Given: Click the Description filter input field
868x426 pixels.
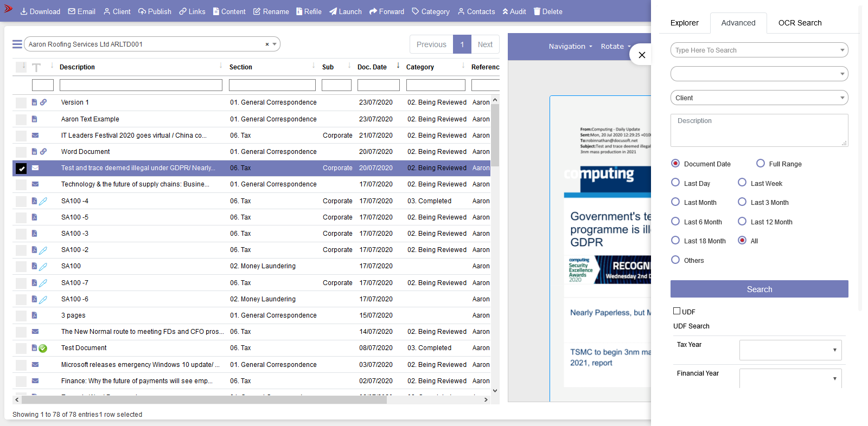Looking at the screenshot, I should click(x=141, y=85).
